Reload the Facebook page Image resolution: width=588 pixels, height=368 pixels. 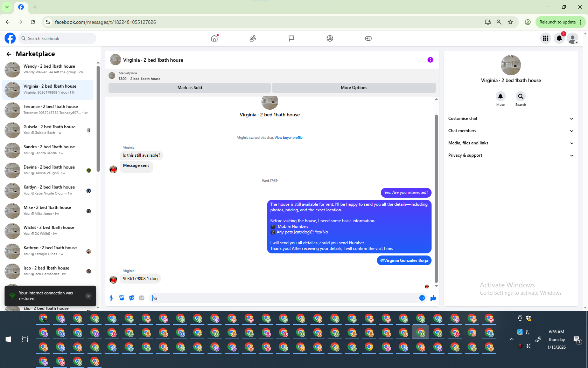point(33,22)
